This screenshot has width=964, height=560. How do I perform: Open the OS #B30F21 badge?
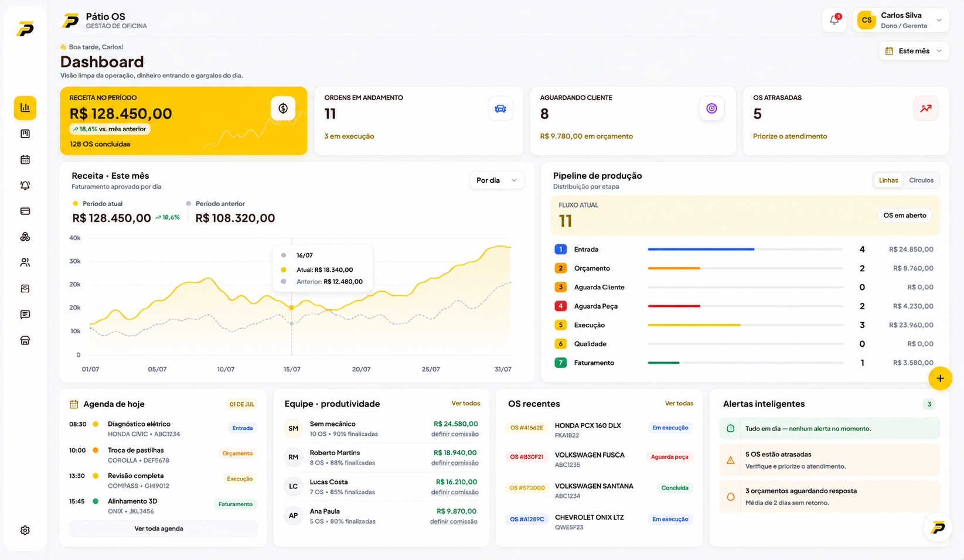click(526, 457)
